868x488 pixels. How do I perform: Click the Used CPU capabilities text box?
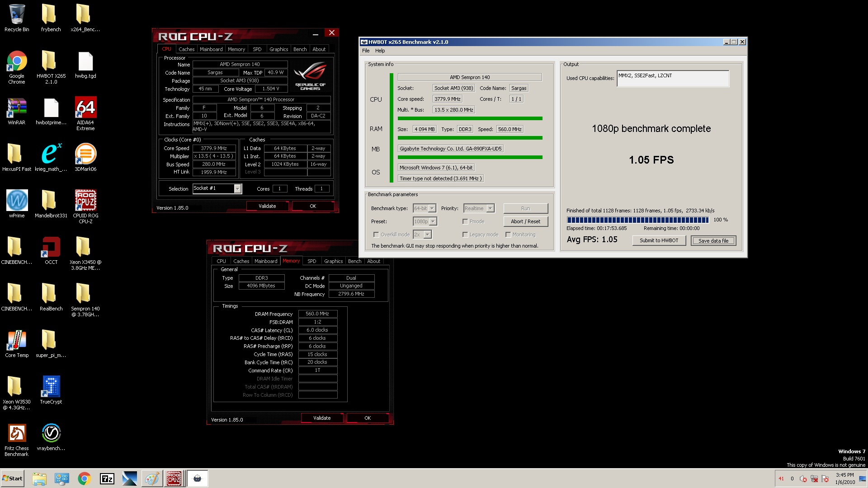(673, 78)
